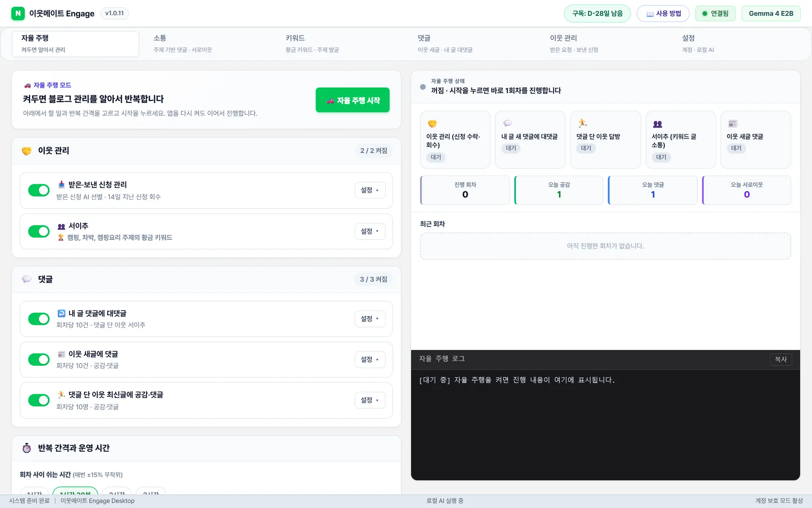Click the reply arrow icon for 내 글 댓글에 대댓글
This screenshot has width=812, height=508.
pyautogui.click(x=61, y=313)
